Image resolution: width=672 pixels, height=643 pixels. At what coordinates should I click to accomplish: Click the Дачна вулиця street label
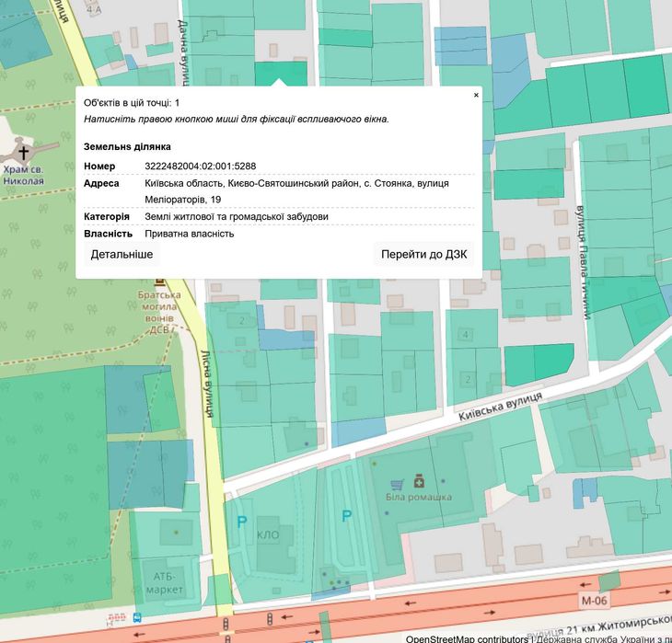tap(184, 52)
